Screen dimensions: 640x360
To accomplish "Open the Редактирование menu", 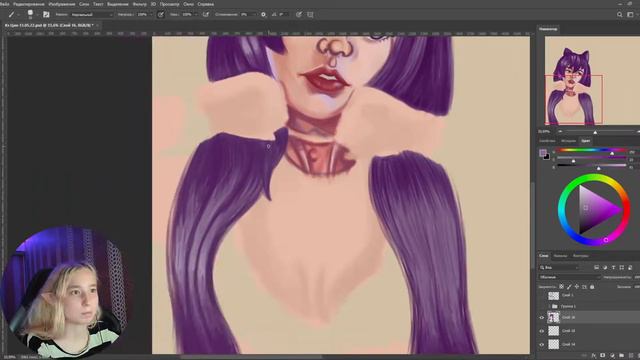I will point(29,4).
